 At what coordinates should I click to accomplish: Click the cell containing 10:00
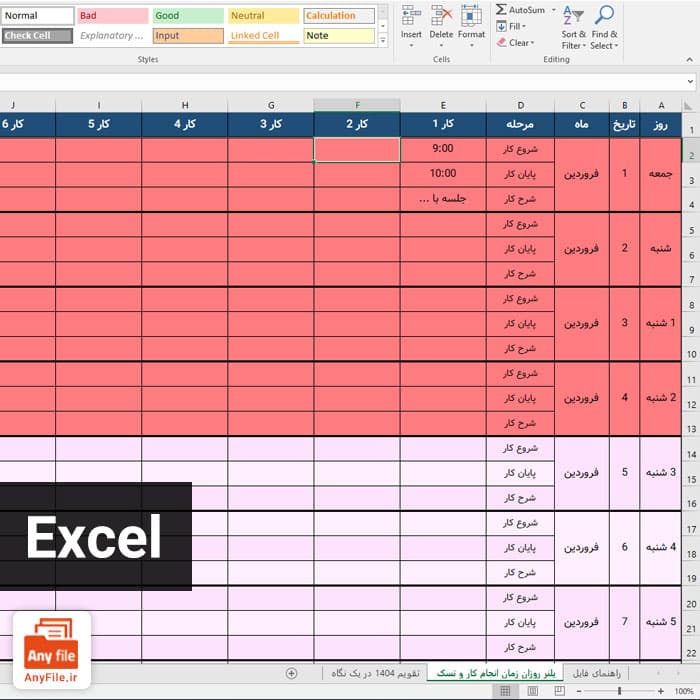(x=443, y=174)
